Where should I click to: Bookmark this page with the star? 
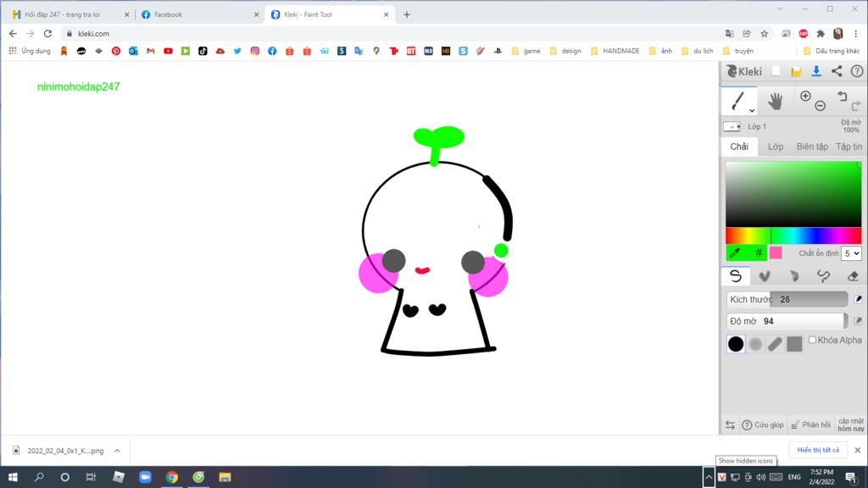765,34
